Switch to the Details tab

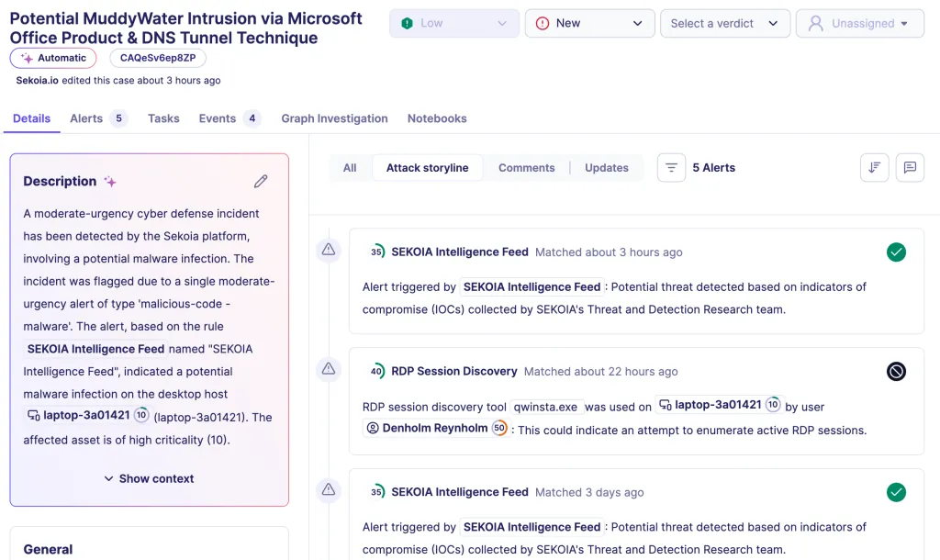point(32,118)
